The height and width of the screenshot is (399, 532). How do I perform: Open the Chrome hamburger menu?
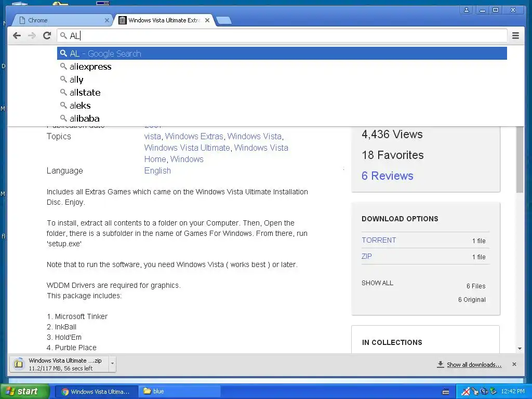(515, 36)
